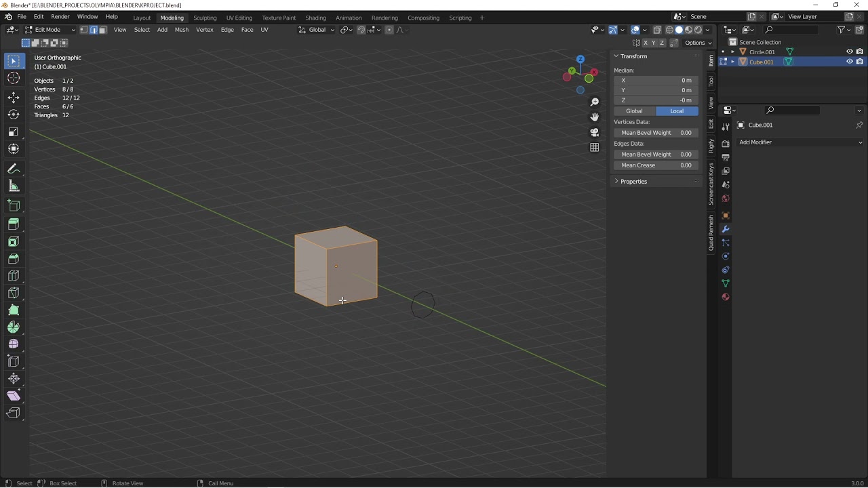Open the Mesh menu in the viewport header

click(x=181, y=30)
